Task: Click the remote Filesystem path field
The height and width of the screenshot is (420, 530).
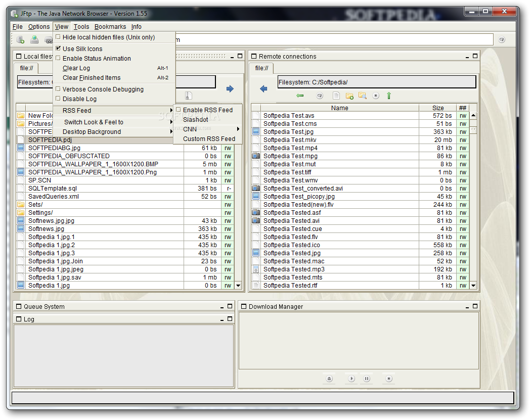Action: pos(376,82)
